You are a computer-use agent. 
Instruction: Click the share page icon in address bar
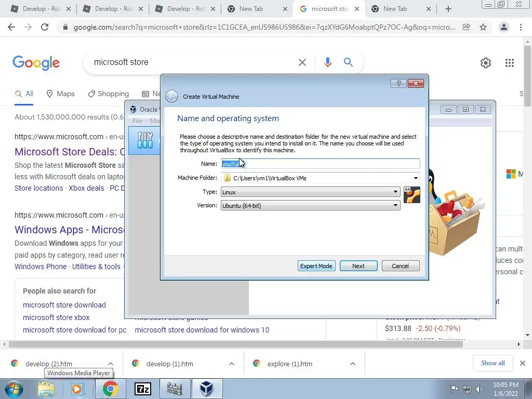pyautogui.click(x=467, y=27)
